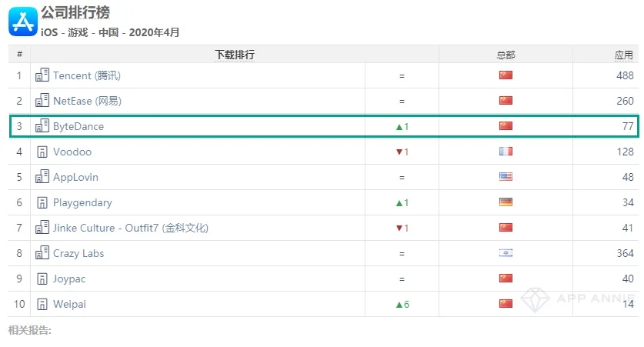Open the ByteDance company link
Screen dimensions: 644x347
tap(78, 126)
